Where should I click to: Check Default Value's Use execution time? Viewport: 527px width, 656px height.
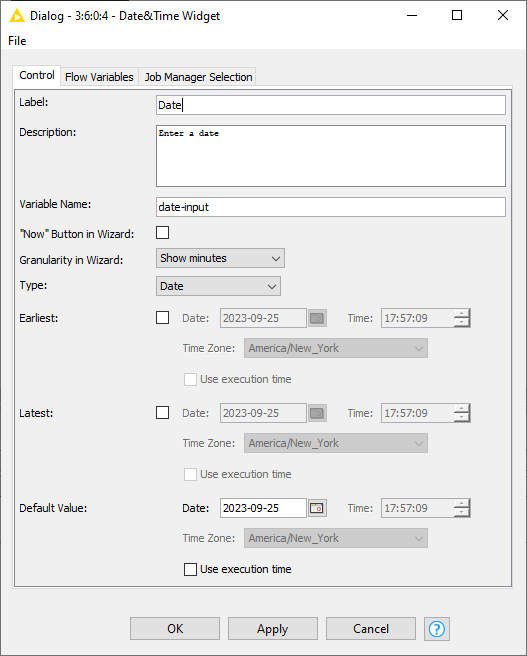point(190,569)
